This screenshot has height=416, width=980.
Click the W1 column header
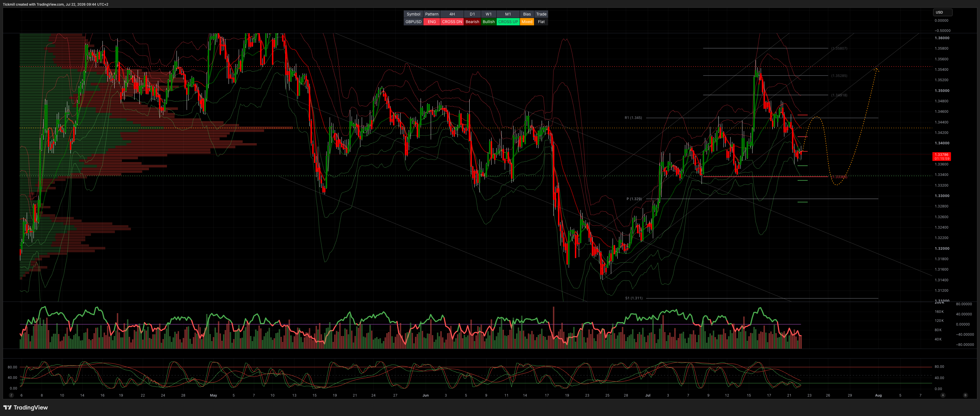[488, 14]
